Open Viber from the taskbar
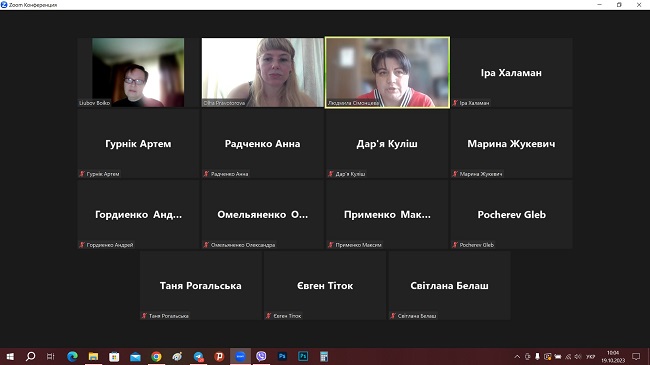 pos(261,356)
